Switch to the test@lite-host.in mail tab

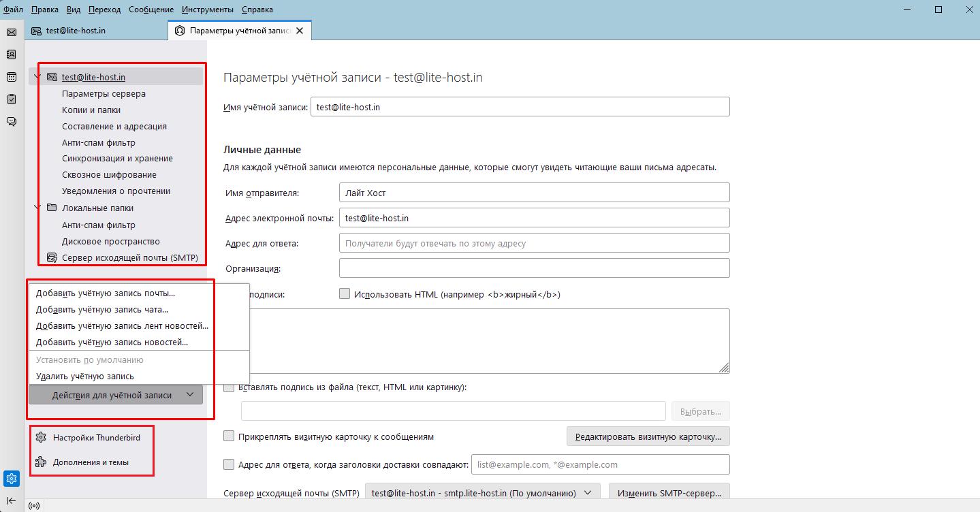pyautogui.click(x=96, y=31)
